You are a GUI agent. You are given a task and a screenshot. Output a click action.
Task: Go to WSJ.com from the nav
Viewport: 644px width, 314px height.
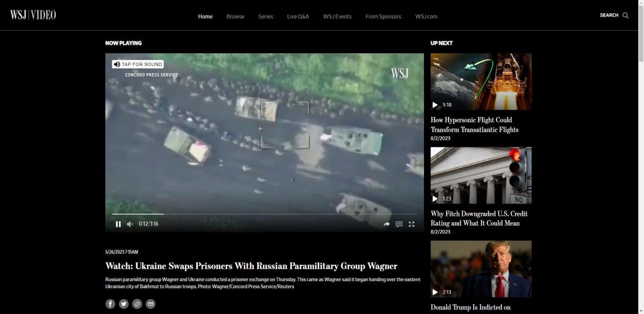426,16
